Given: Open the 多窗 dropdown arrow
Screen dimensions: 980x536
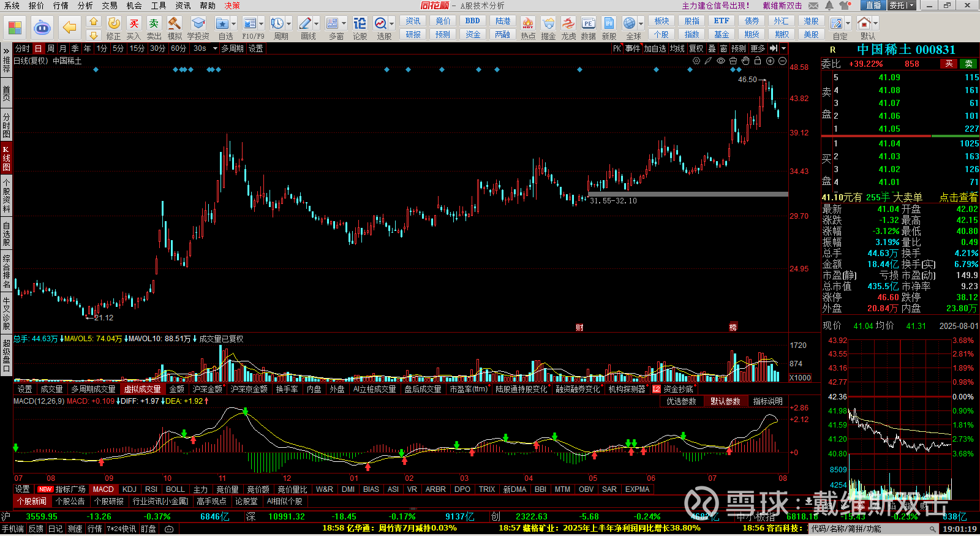Looking at the screenshot, I should 344,23.
